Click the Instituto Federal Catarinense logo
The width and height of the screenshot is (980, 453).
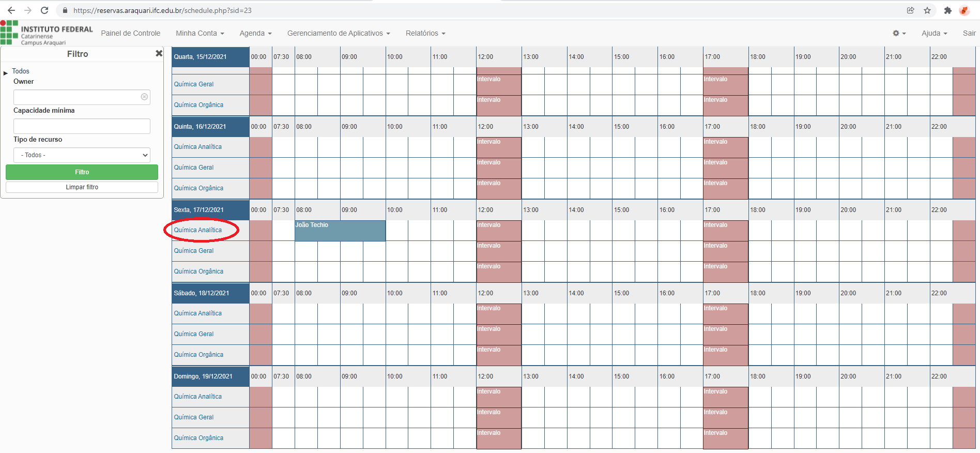click(47, 33)
